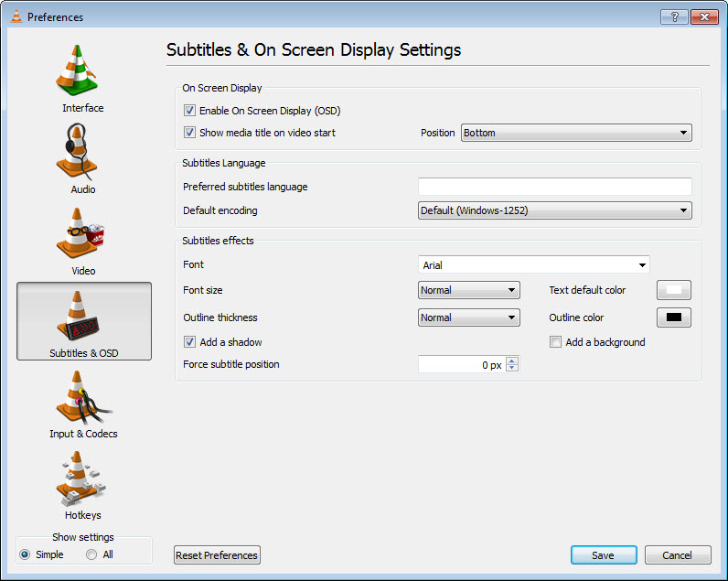This screenshot has width=728, height=581.
Task: Open the Default encoding dropdown
Action: [554, 210]
